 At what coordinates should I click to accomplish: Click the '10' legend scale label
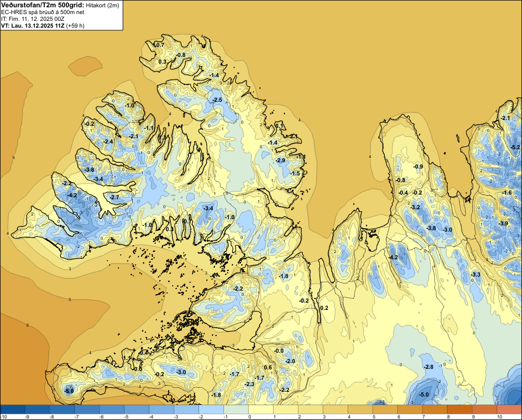pos(500,417)
